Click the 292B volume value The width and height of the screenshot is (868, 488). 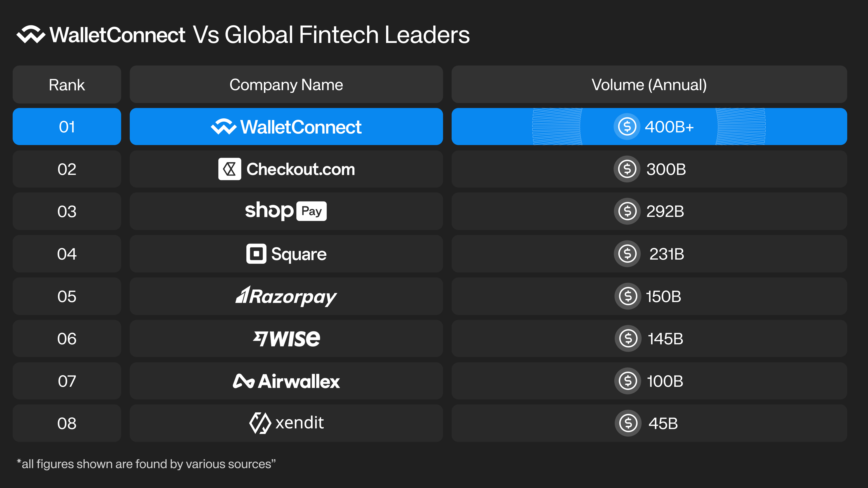point(665,211)
